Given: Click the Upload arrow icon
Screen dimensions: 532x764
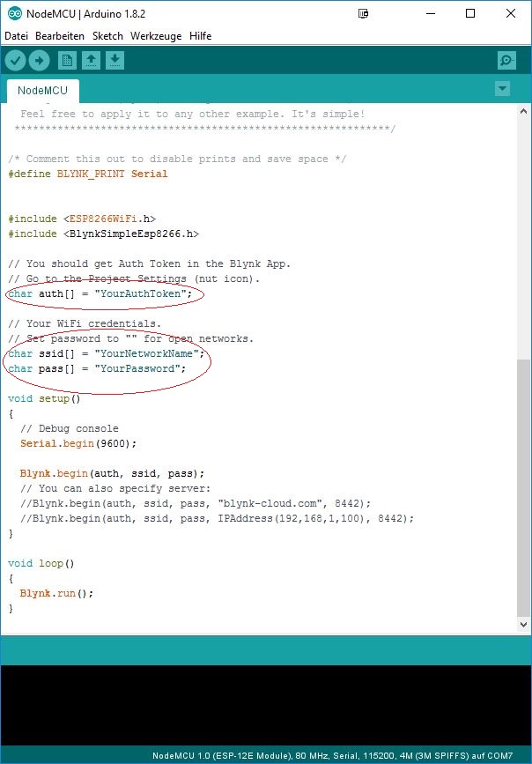Looking at the screenshot, I should click(x=39, y=61).
